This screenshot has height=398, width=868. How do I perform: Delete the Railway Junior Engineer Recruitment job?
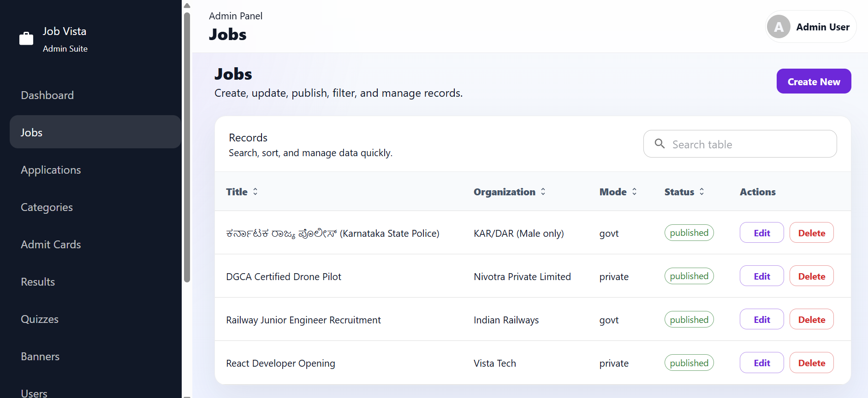(811, 319)
